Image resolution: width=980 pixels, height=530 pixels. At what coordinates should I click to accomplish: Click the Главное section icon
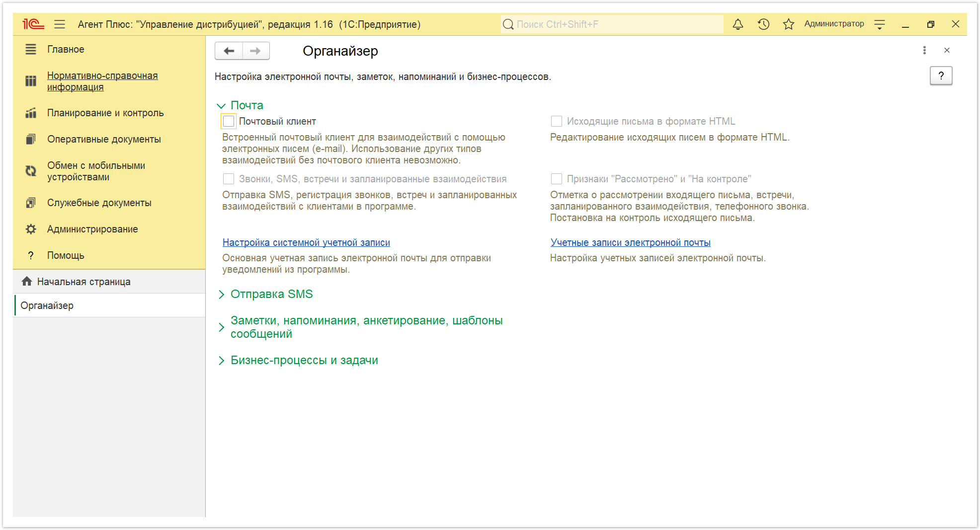[31, 49]
